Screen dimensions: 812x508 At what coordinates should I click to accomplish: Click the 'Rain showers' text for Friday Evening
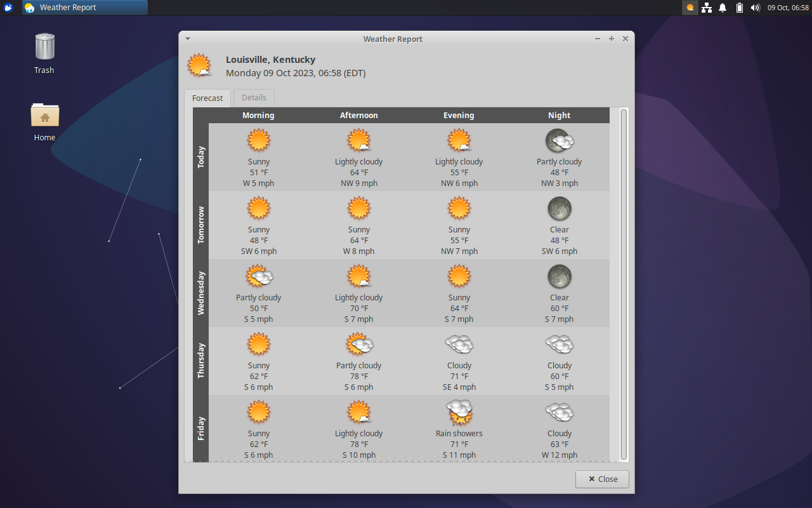pyautogui.click(x=459, y=434)
